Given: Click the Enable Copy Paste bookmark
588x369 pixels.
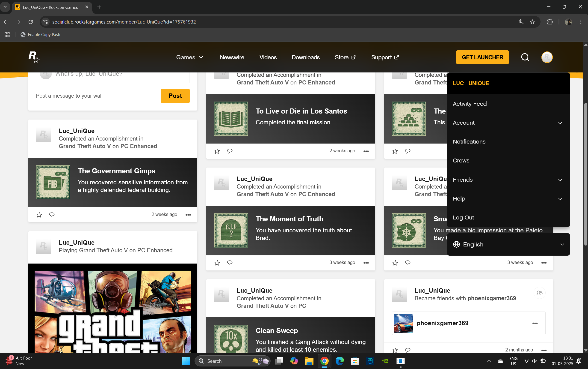Looking at the screenshot, I should pyautogui.click(x=41, y=34).
